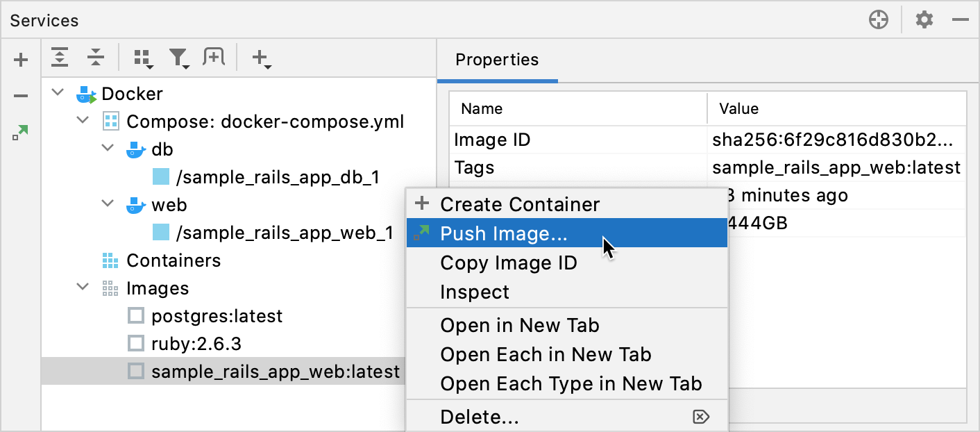
Task: Expand all nodes in the Services tree
Action: [60, 58]
